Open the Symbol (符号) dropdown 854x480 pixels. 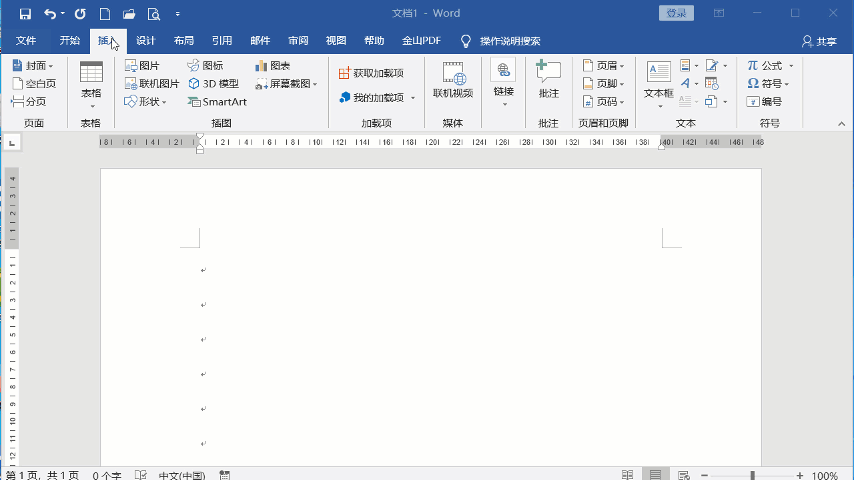click(768, 83)
